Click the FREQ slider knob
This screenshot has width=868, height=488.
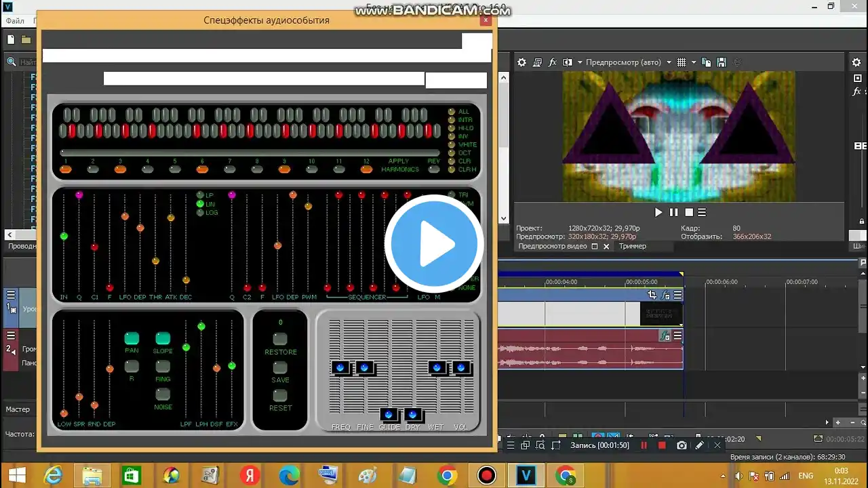point(340,368)
